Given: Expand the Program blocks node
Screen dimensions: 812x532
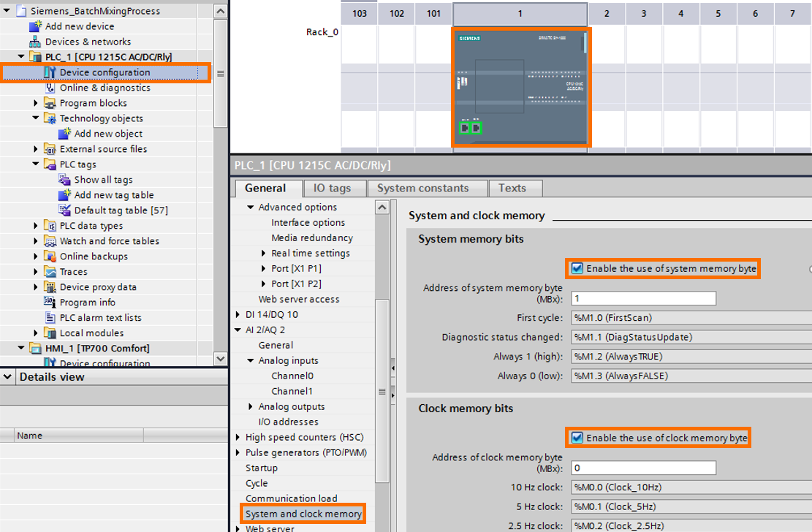Looking at the screenshot, I should coord(36,102).
